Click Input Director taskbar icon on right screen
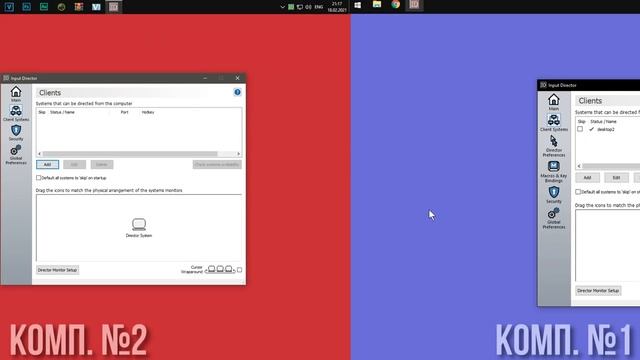The height and width of the screenshot is (360, 640). [x=414, y=5]
